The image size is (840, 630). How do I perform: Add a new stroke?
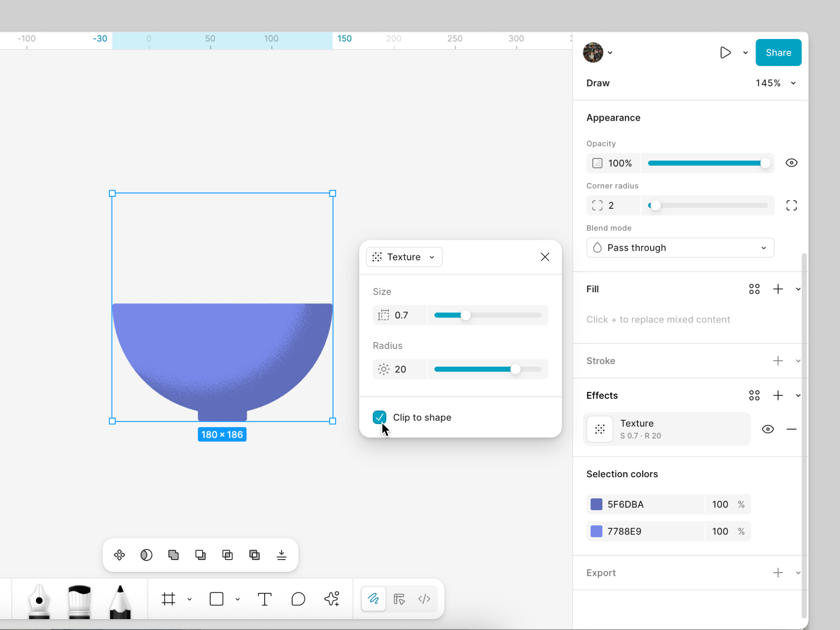[x=778, y=361]
